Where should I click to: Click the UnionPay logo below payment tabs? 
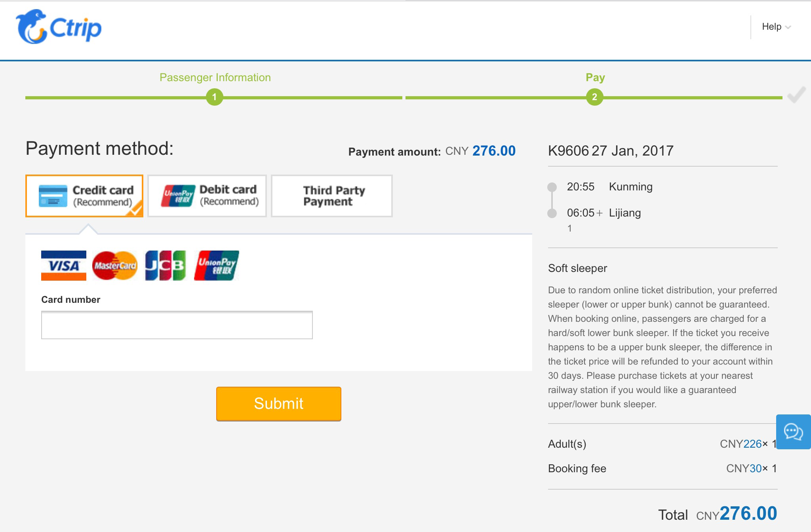[x=216, y=266]
